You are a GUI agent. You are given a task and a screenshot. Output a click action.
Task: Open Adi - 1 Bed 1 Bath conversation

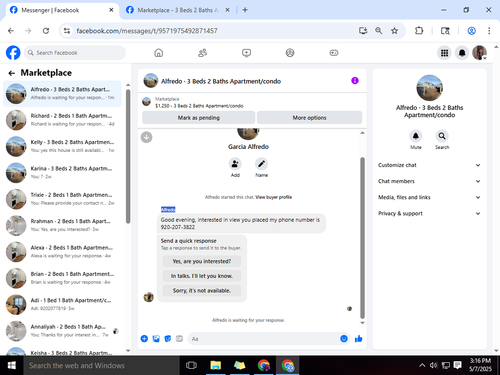pyautogui.click(x=62, y=304)
